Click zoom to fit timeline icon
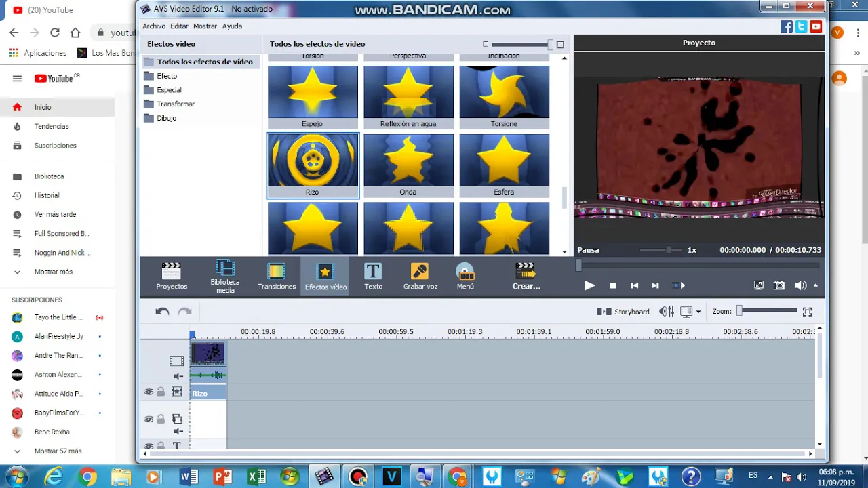Image resolution: width=868 pixels, height=488 pixels. coord(807,312)
